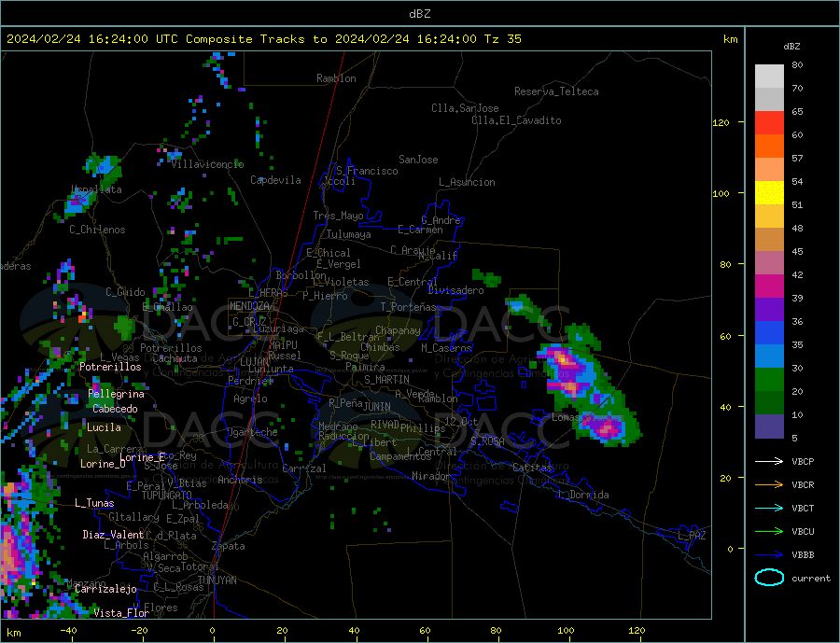The image size is (840, 643).
Task: Click the 'current' legend label
Action: pos(811,579)
